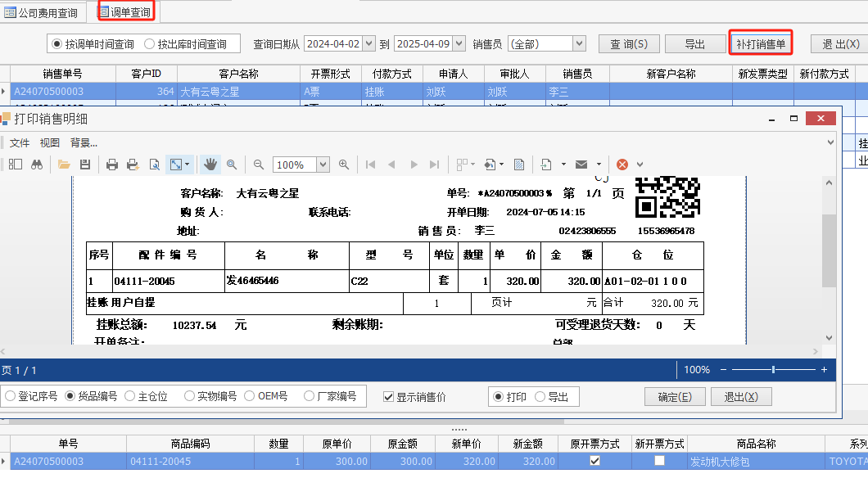The width and height of the screenshot is (868, 478).
Task: Open the 背景... menu
Action: click(84, 142)
